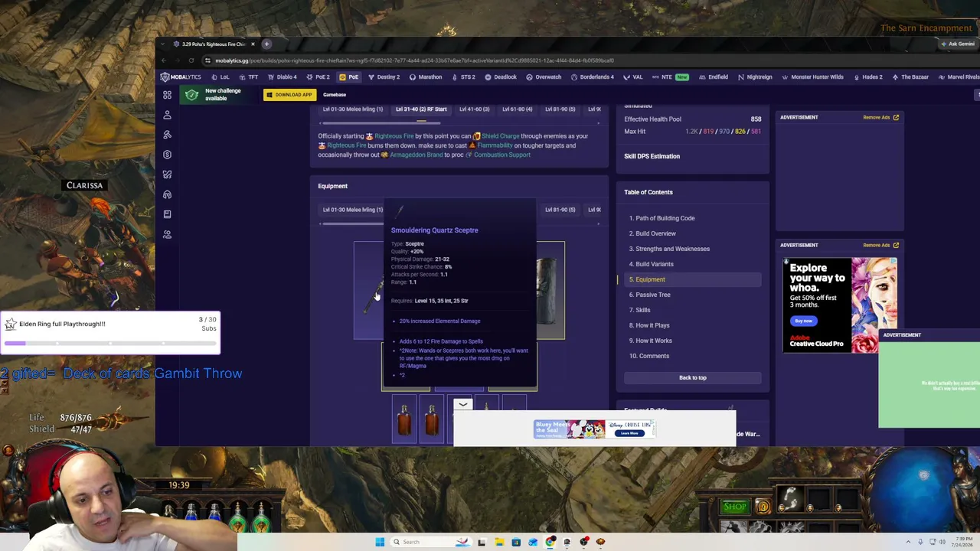The height and width of the screenshot is (551, 980).
Task: Select the Equipment section Lvl 01-30 Melee lvling tab
Action: [352, 210]
